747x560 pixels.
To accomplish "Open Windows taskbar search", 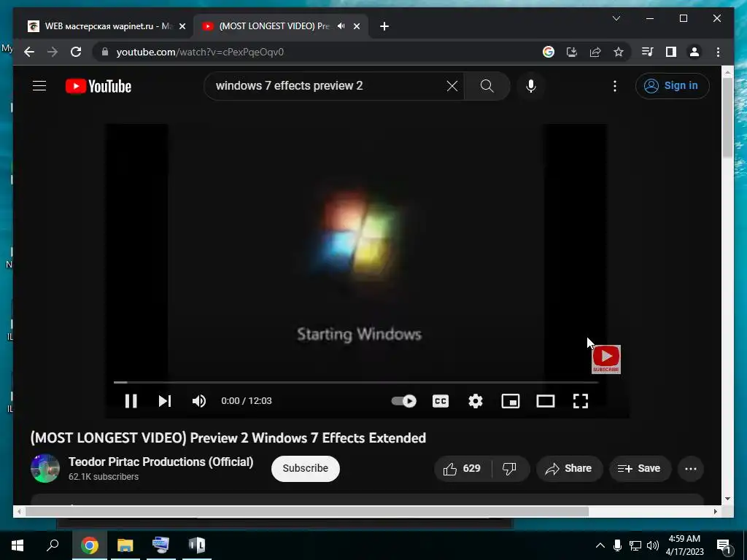I will click(53, 545).
